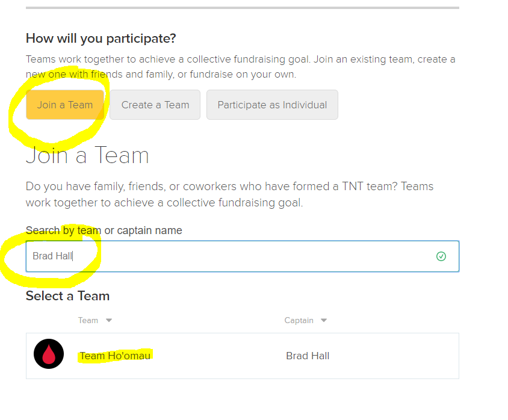Pick Participate as Individual

272,105
